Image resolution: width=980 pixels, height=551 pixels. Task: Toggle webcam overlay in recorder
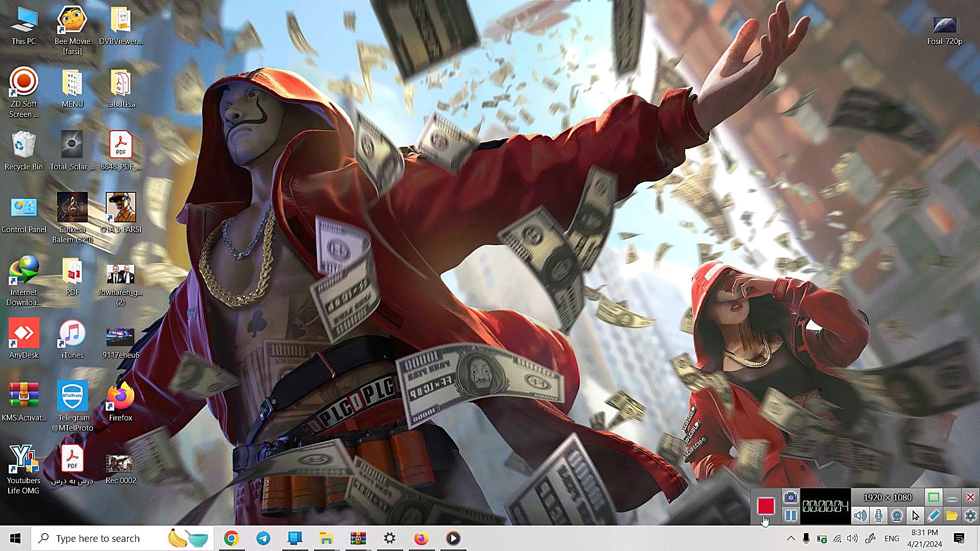point(897,516)
